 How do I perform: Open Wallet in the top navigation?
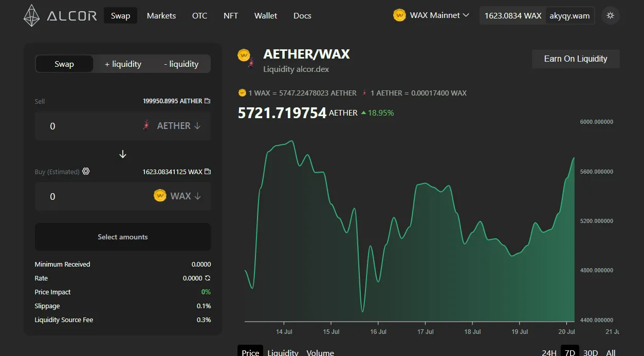[266, 15]
